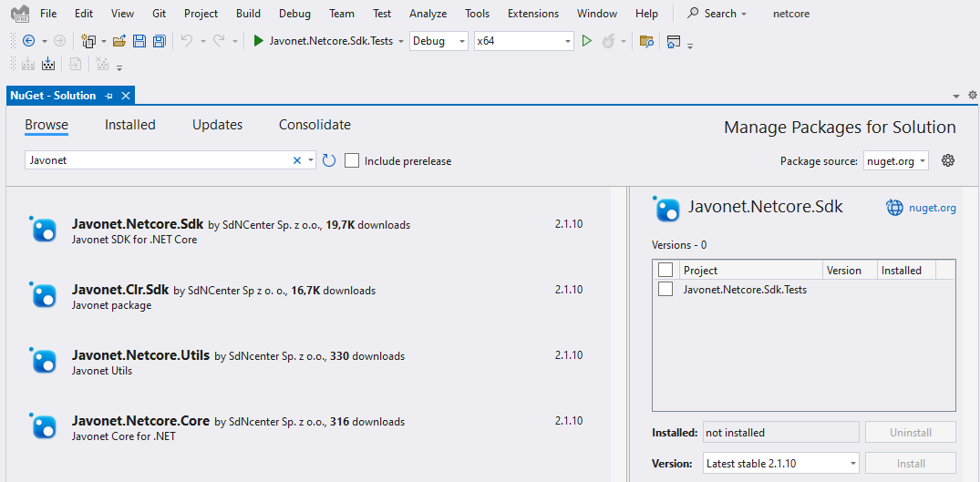Screen dimensions: 980x482
Task: Click the Start Without Debugging icon
Action: pyautogui.click(x=586, y=41)
